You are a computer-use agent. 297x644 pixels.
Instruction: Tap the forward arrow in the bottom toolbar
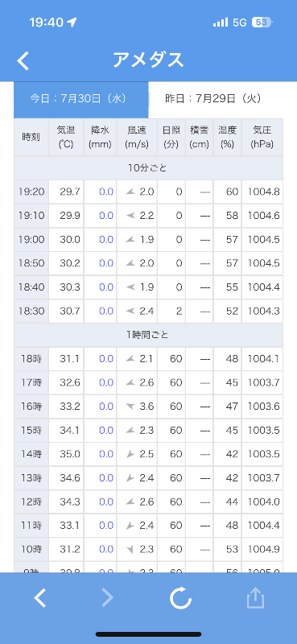107,597
